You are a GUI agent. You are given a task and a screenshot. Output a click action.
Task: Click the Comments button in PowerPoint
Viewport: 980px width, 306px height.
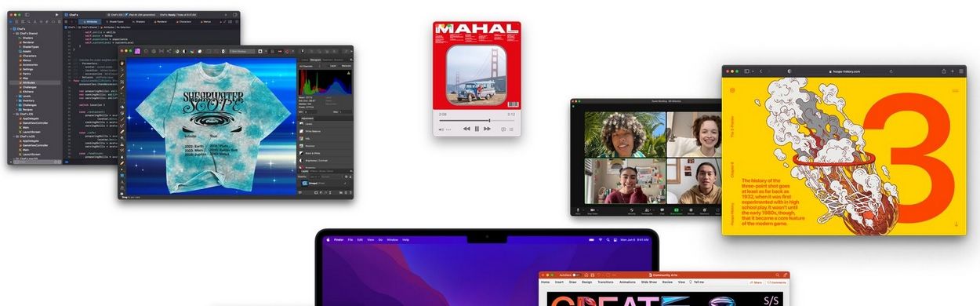pyautogui.click(x=776, y=282)
